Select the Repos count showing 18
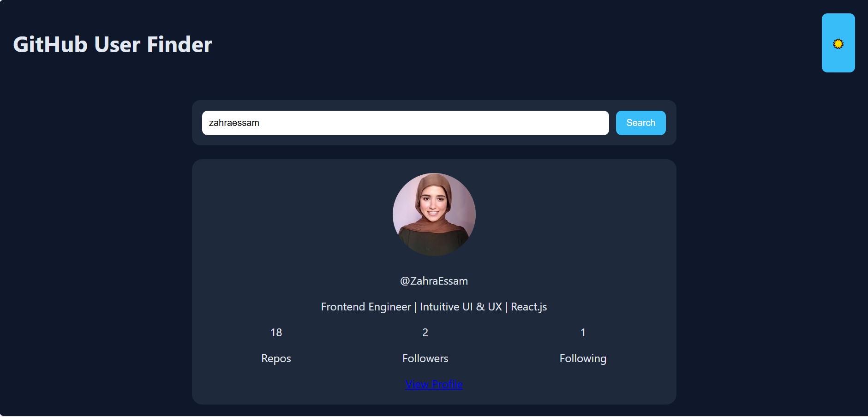The height and width of the screenshot is (417, 868). [x=276, y=332]
